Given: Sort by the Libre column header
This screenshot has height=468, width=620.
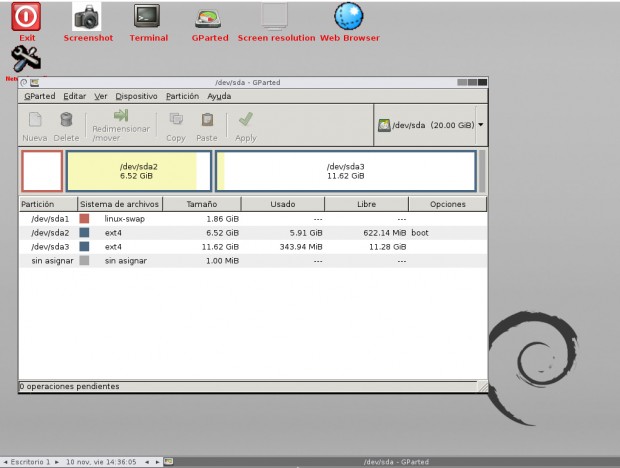Looking at the screenshot, I should (x=366, y=204).
